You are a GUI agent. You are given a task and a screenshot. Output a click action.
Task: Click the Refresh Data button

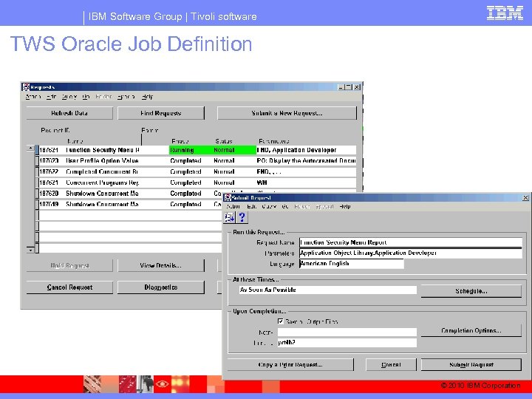coord(69,113)
